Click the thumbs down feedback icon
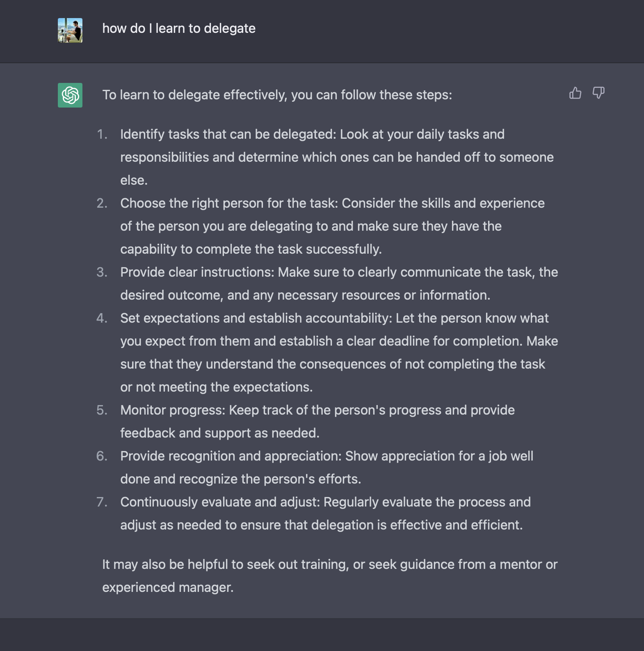The height and width of the screenshot is (651, 644). tap(598, 93)
